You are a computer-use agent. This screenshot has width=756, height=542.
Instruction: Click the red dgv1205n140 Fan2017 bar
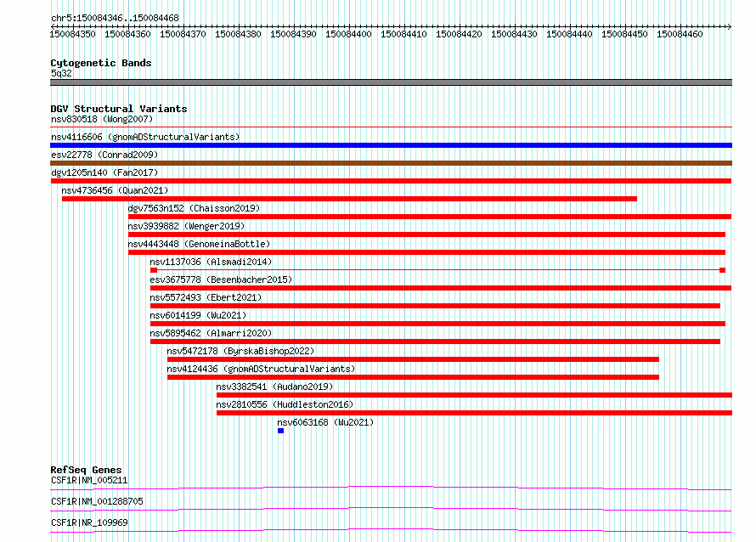[391, 181]
